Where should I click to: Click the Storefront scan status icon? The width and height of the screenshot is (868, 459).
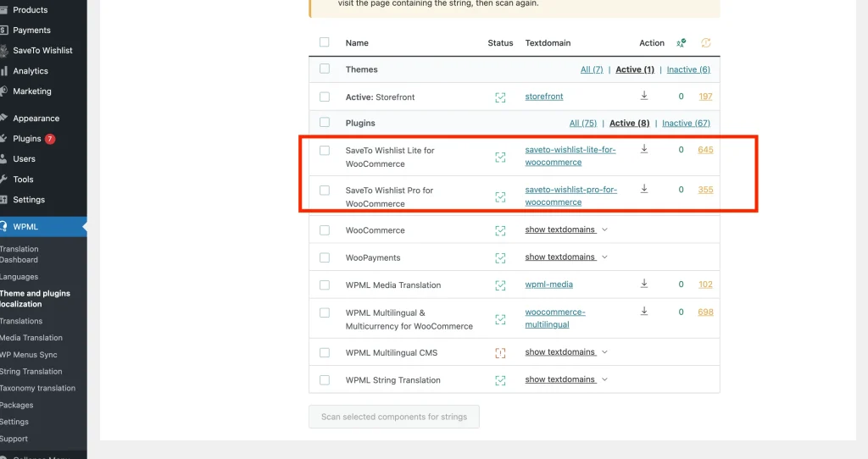coord(500,98)
